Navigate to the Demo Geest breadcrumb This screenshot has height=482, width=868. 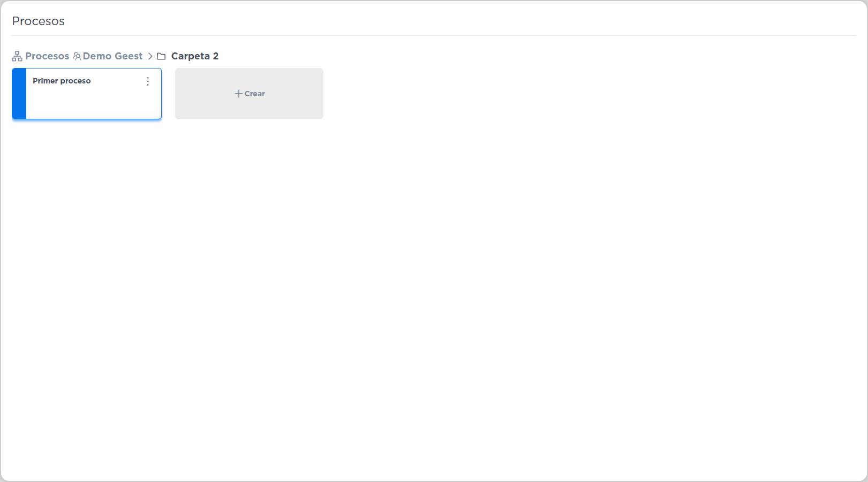point(112,56)
